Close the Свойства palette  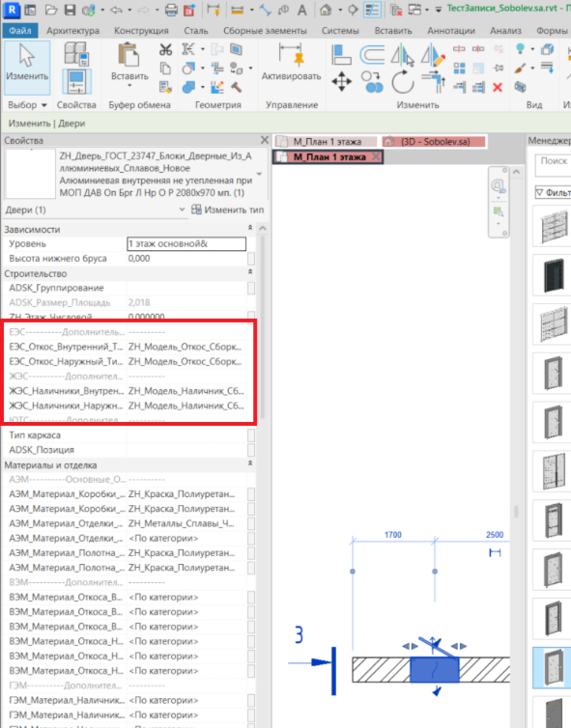pos(265,140)
